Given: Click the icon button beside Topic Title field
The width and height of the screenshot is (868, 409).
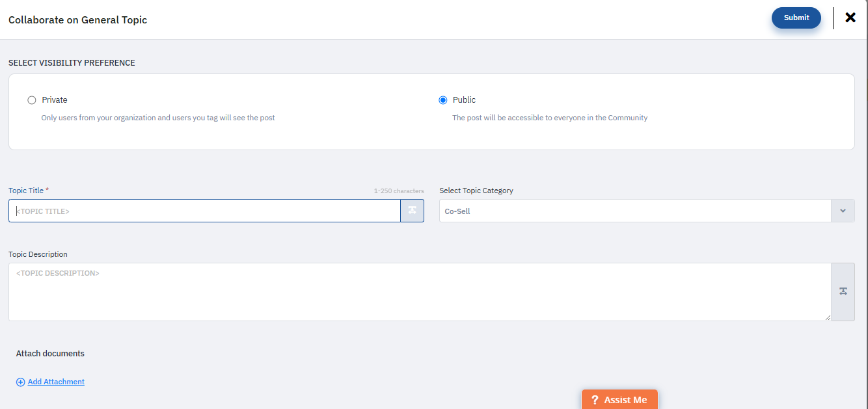Looking at the screenshot, I should point(412,211).
